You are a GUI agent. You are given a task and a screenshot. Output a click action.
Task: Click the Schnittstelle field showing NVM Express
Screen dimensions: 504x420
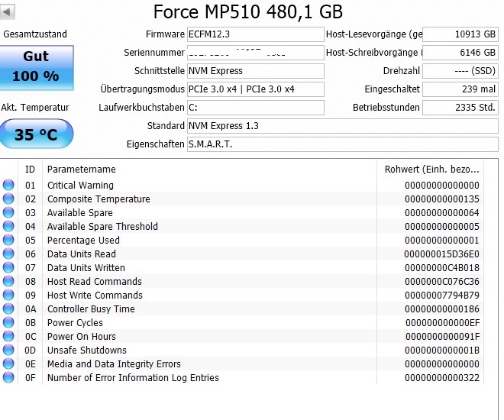(256, 71)
